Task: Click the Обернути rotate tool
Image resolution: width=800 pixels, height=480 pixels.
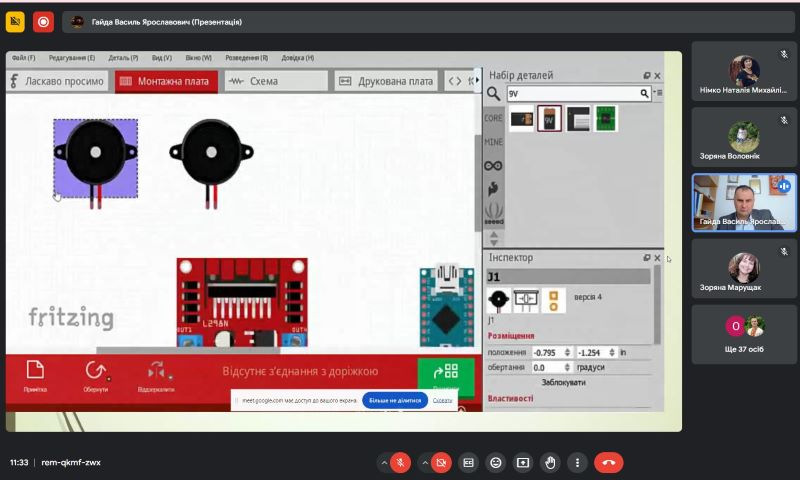Action: point(95,376)
